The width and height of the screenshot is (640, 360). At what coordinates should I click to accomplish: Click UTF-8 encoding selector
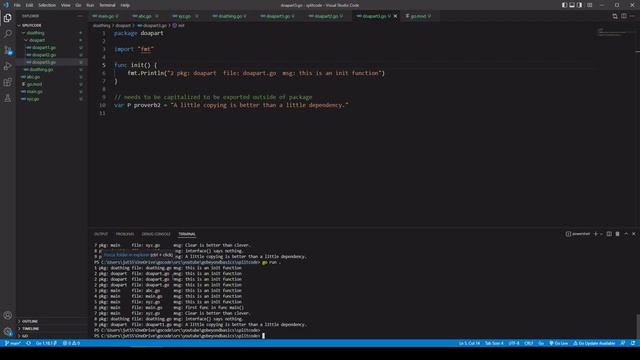point(514,343)
